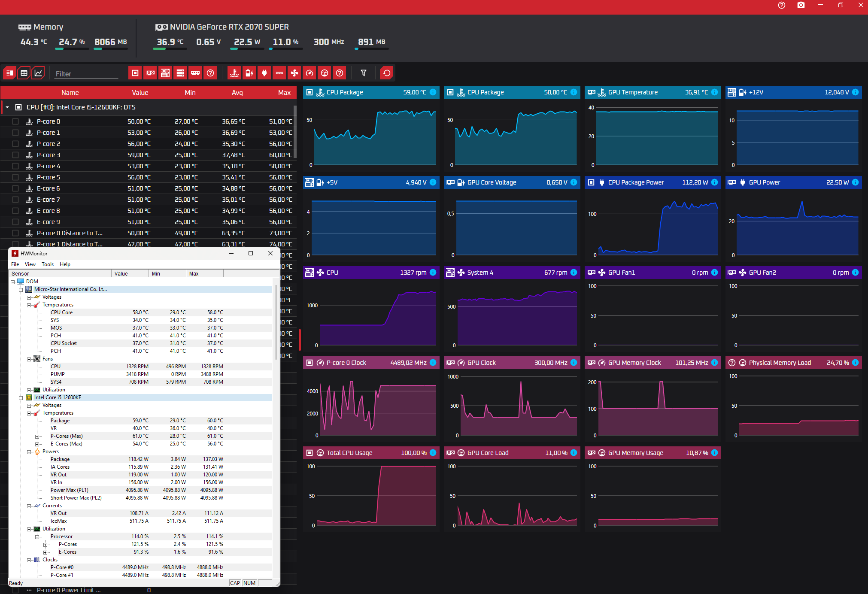This screenshot has width=868, height=594.
Task: Toggle the power plug sensor filter
Action: point(264,73)
